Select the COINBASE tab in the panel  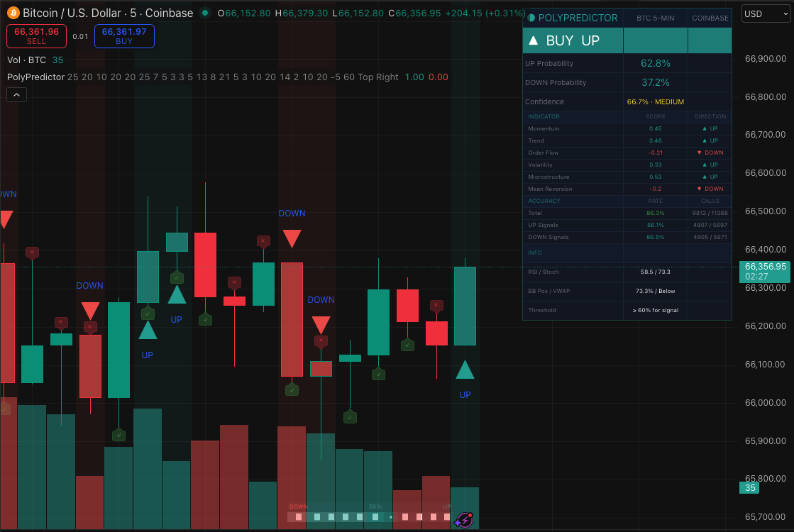tap(710, 18)
